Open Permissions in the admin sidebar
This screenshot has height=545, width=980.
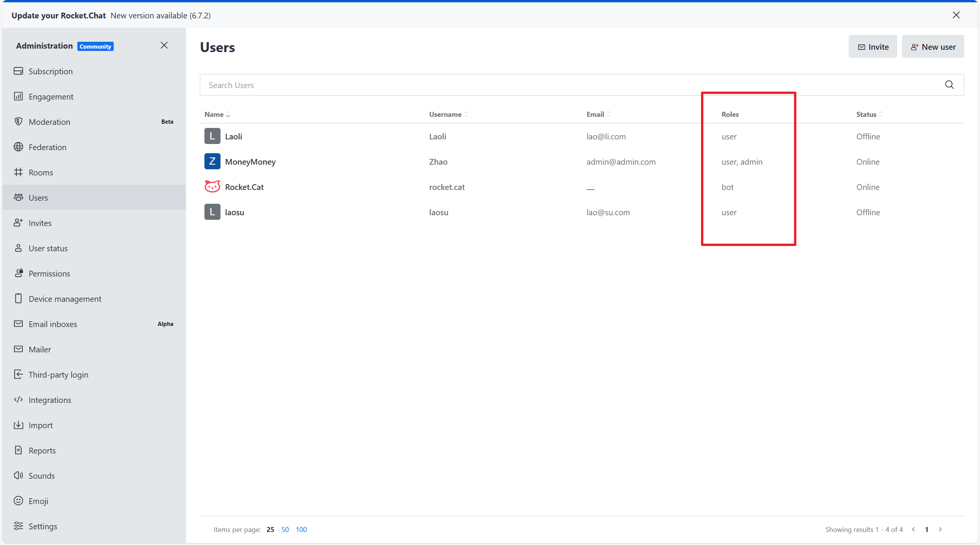pyautogui.click(x=49, y=273)
